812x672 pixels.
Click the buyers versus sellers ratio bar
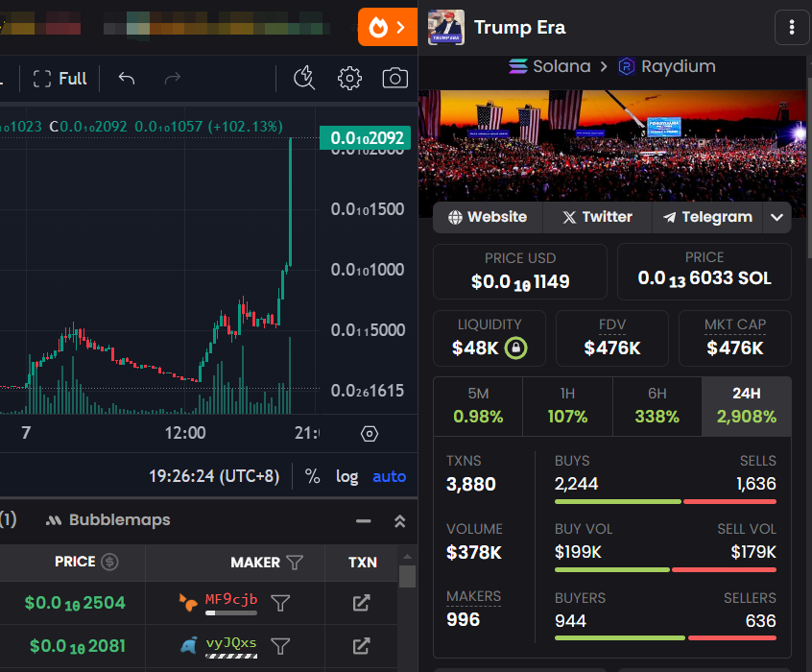point(665,637)
